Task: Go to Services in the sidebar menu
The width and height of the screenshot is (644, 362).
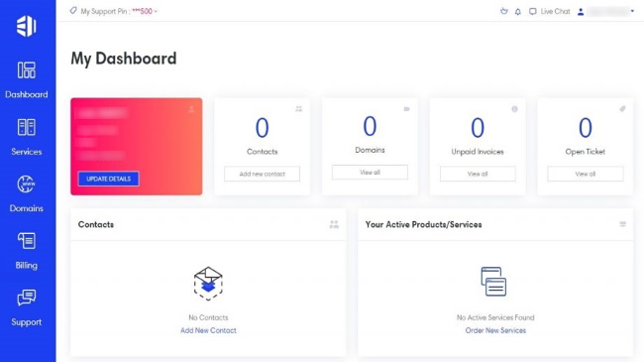Action: 27,152
